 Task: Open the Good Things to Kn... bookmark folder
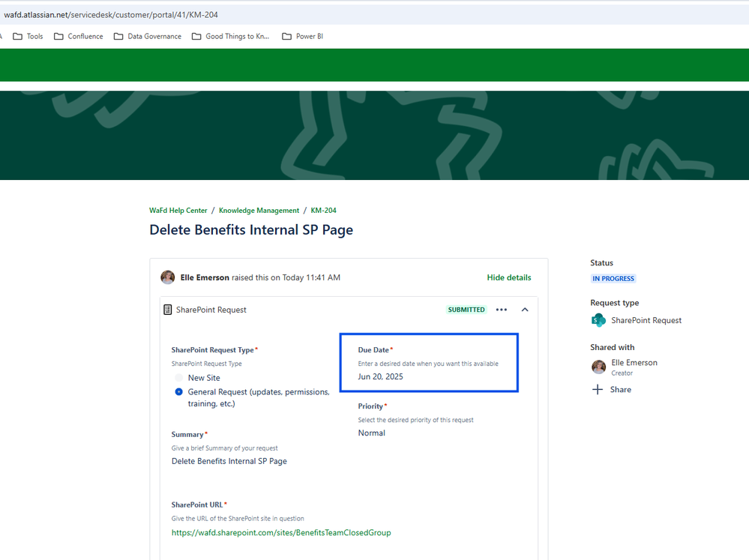pos(230,36)
